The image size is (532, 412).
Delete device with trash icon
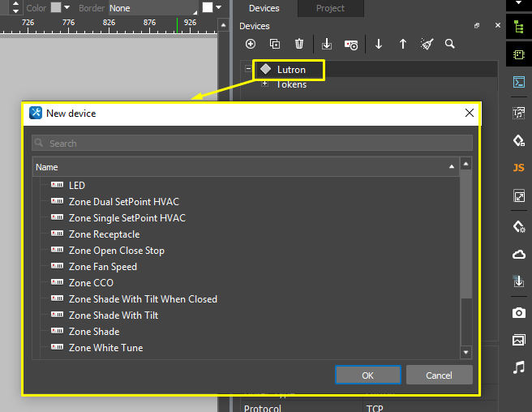[299, 45]
